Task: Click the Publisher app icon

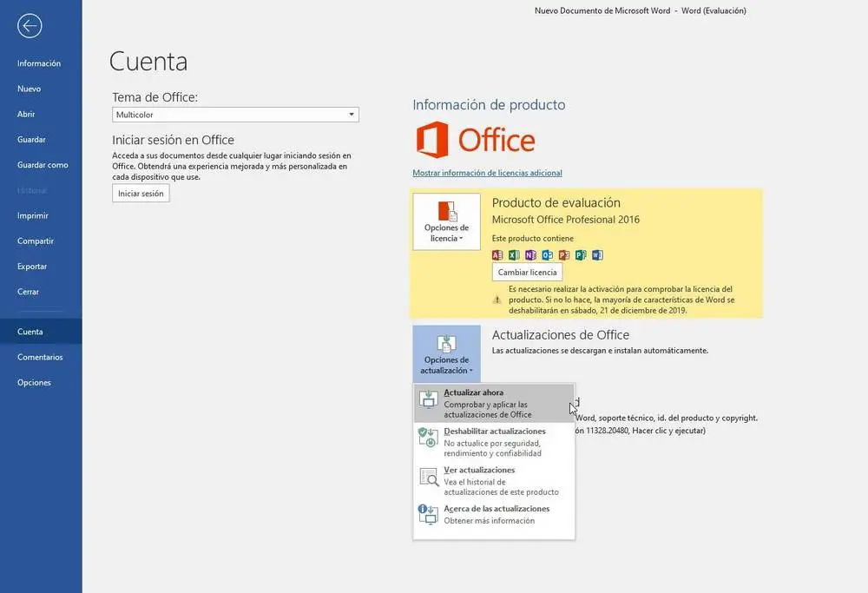Action: [x=580, y=254]
